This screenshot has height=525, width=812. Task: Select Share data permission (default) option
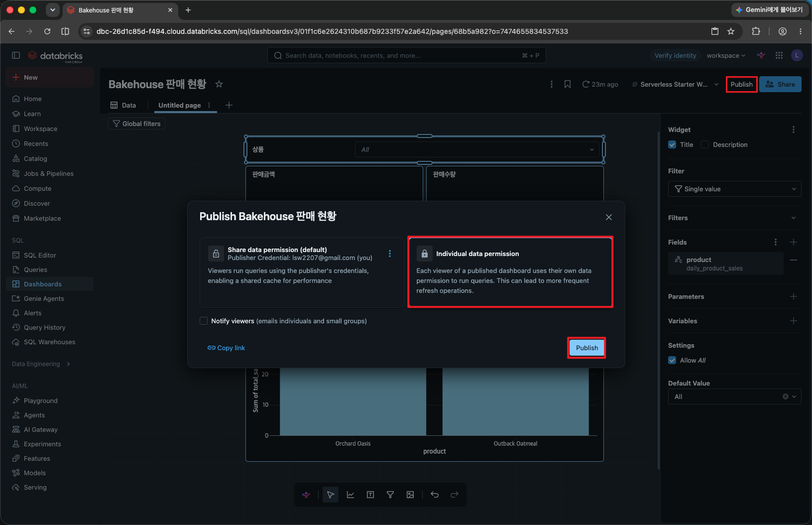coord(302,272)
